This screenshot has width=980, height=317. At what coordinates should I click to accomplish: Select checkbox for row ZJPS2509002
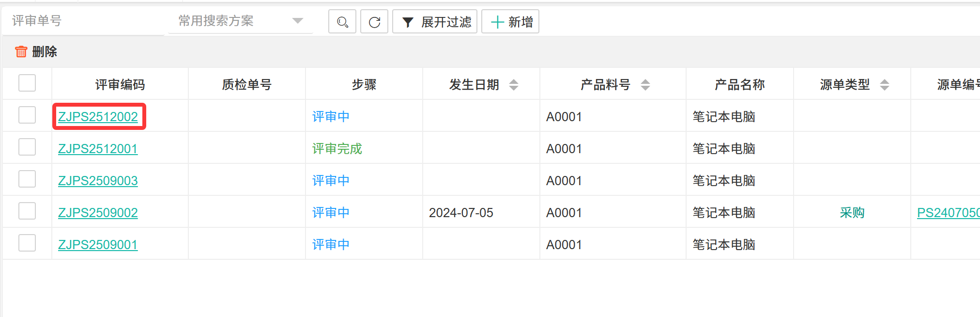pos(27,211)
